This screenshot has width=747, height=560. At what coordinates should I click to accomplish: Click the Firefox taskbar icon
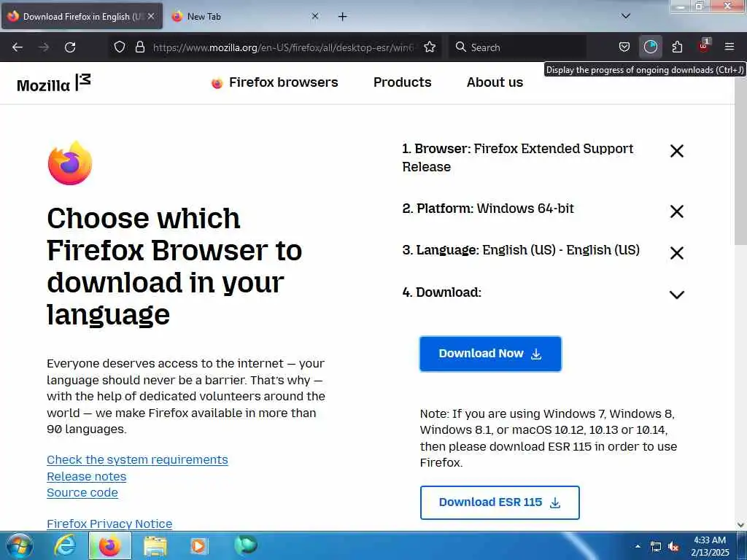click(110, 545)
